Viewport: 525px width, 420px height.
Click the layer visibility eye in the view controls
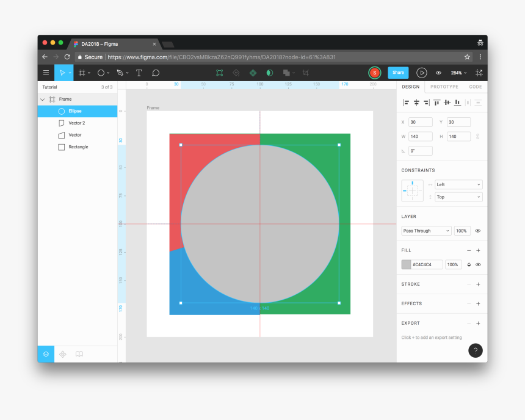[438, 73]
